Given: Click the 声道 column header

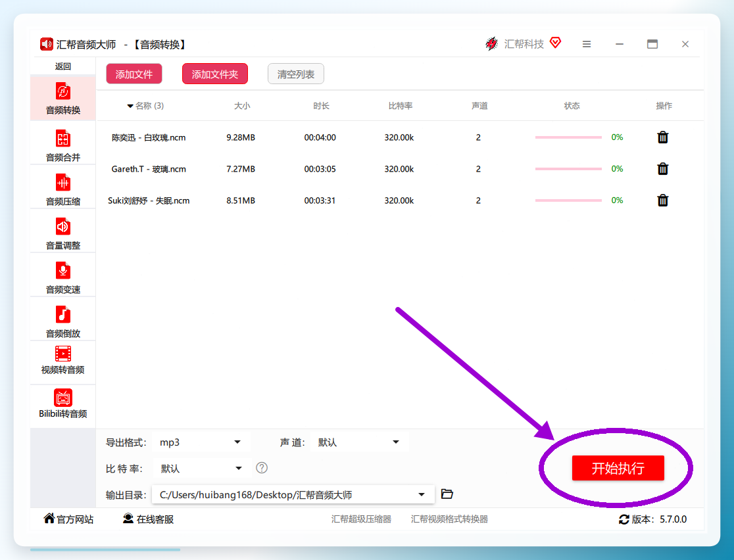Looking at the screenshot, I should click(x=479, y=106).
